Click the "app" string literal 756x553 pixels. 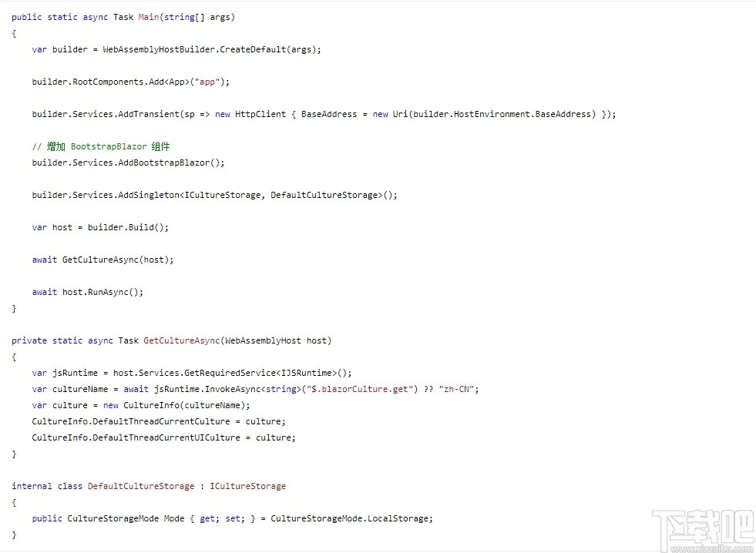207,82
